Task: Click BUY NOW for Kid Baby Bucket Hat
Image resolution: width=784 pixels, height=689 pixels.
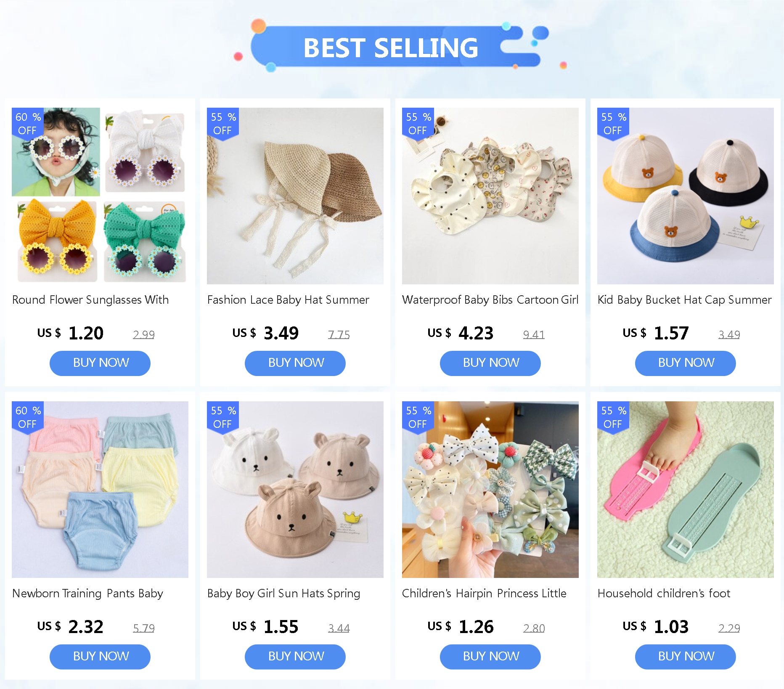Action: (686, 363)
